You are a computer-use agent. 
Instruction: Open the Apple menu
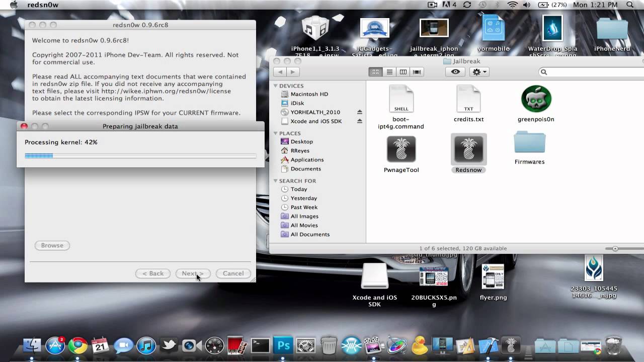click(x=14, y=5)
